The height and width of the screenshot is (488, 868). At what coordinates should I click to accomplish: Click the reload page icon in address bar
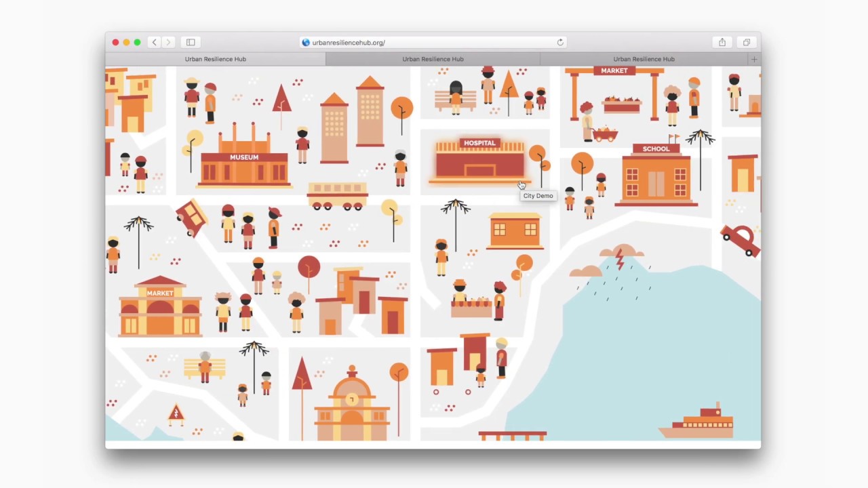pos(560,42)
